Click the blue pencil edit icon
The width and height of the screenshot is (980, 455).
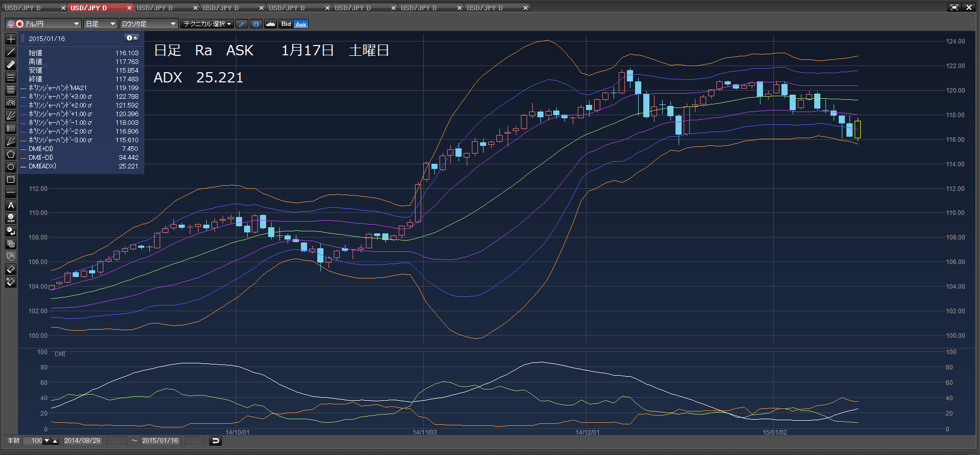(x=242, y=24)
